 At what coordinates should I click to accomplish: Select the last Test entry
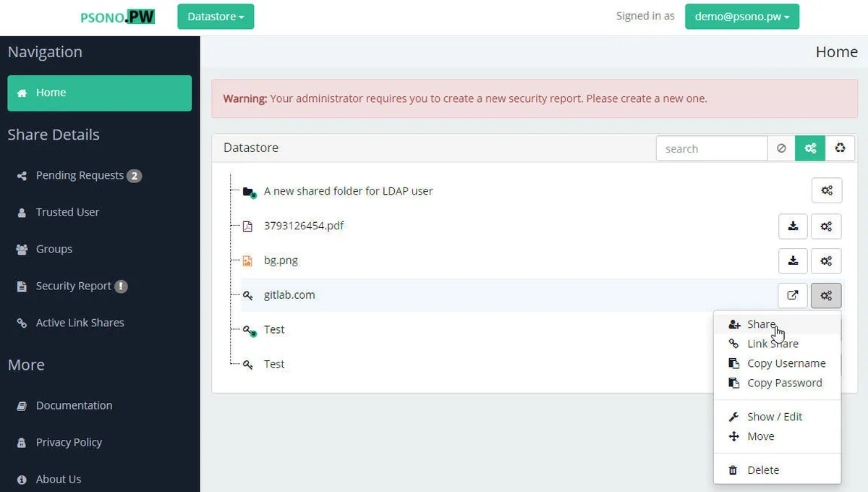pos(274,365)
